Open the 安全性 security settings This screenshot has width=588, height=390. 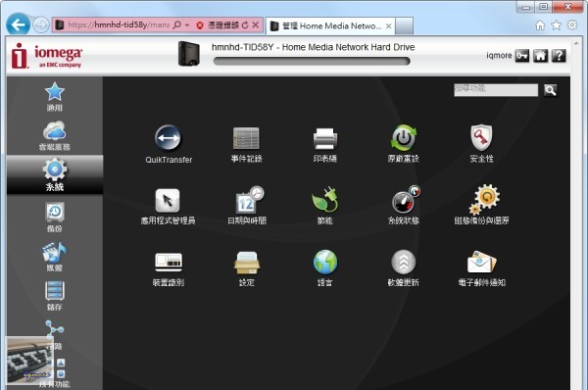pos(481,144)
